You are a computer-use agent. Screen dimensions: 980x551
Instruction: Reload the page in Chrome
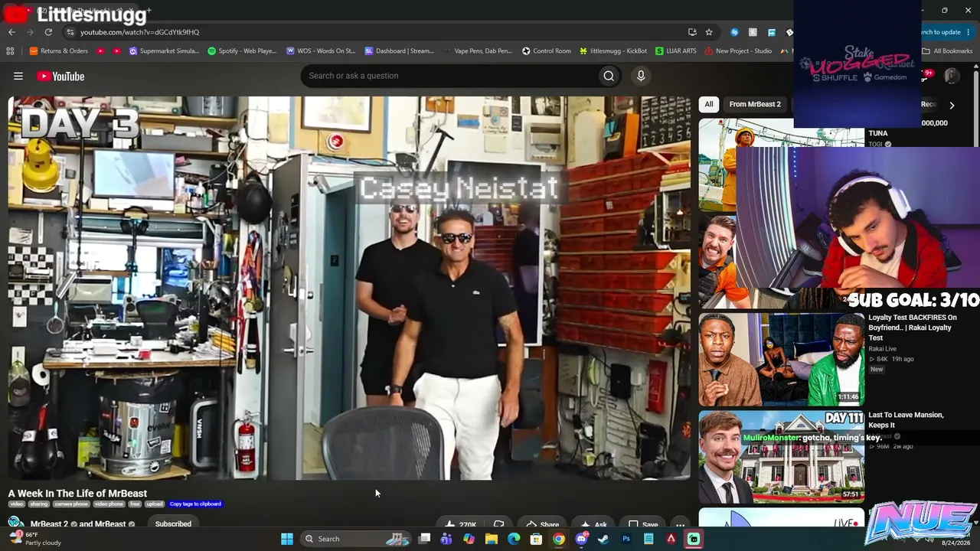point(48,32)
